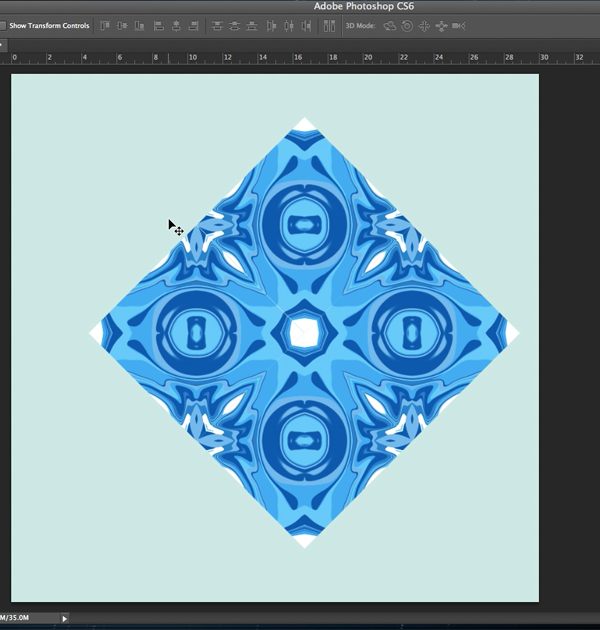The image size is (600, 630).
Task: Click the Distribute Top Edges icon
Action: (217, 26)
